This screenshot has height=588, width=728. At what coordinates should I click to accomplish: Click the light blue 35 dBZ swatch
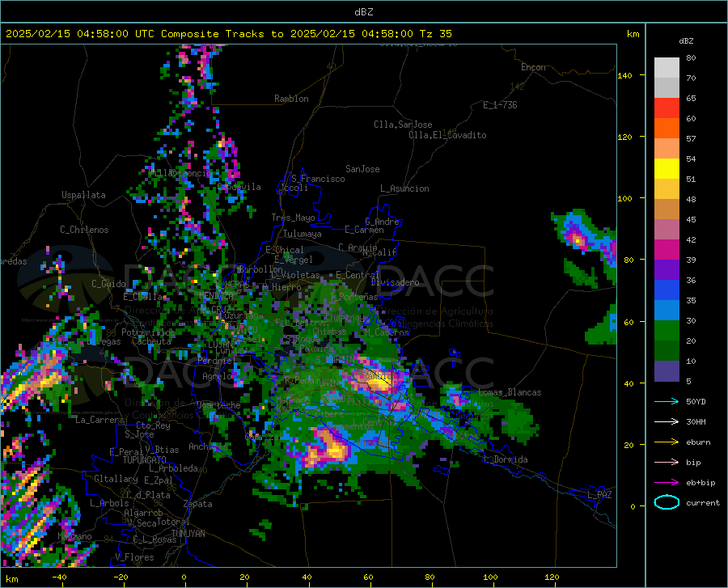[667, 310]
